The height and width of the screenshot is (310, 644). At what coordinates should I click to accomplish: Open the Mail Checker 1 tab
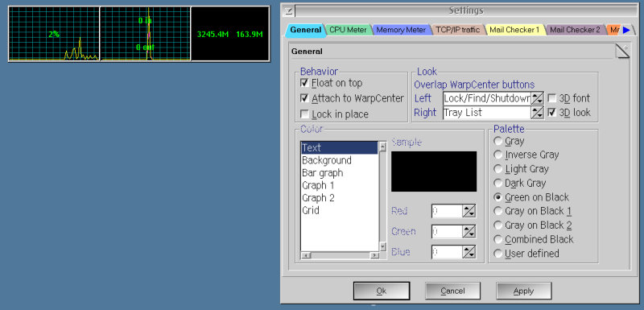pyautogui.click(x=514, y=30)
